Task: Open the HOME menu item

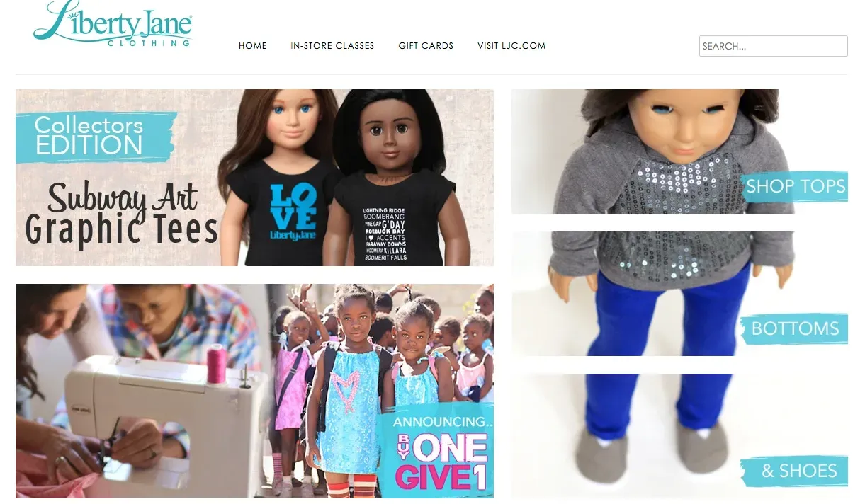Action: [x=253, y=46]
